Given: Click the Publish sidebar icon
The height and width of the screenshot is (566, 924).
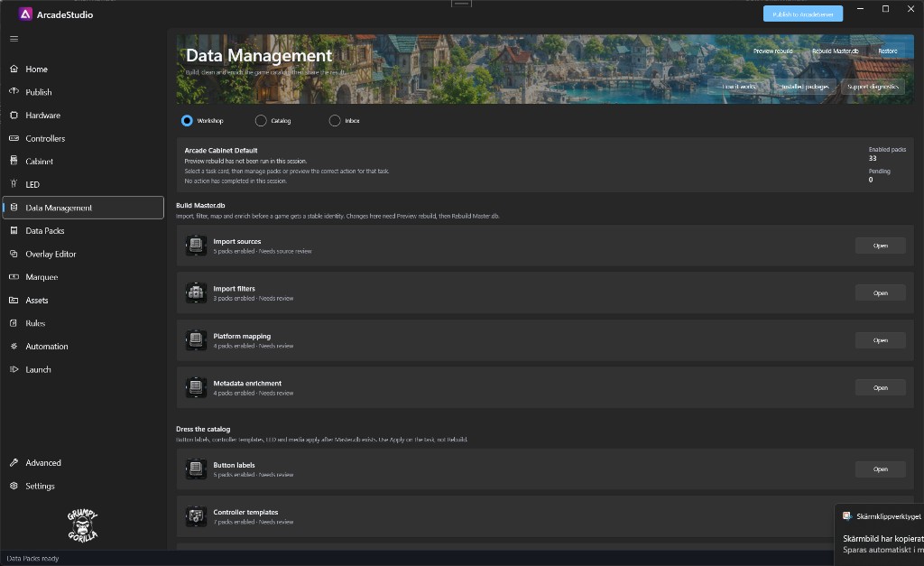Looking at the screenshot, I should (x=14, y=92).
